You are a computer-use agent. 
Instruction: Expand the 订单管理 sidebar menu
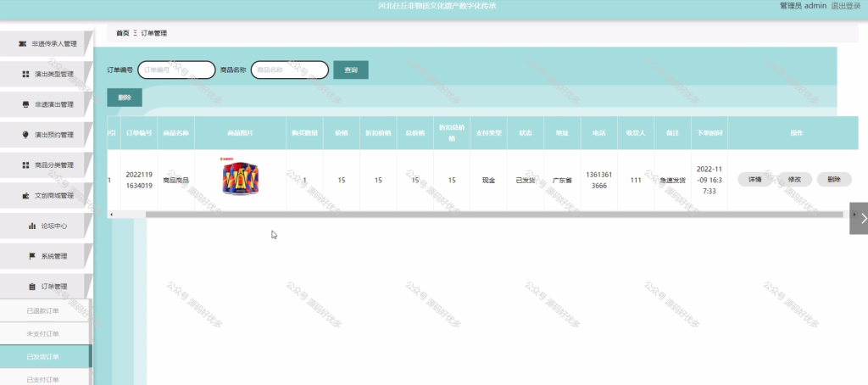point(46,287)
